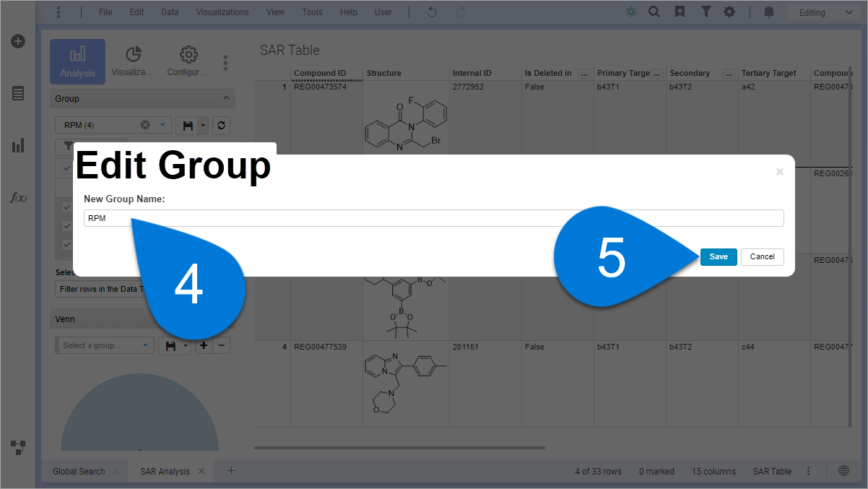Click the globe icon in status bar
868x489 pixels.
click(843, 471)
